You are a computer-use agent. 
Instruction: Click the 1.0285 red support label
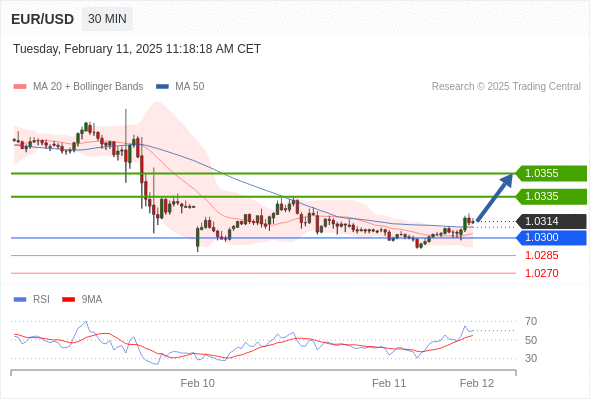point(542,256)
